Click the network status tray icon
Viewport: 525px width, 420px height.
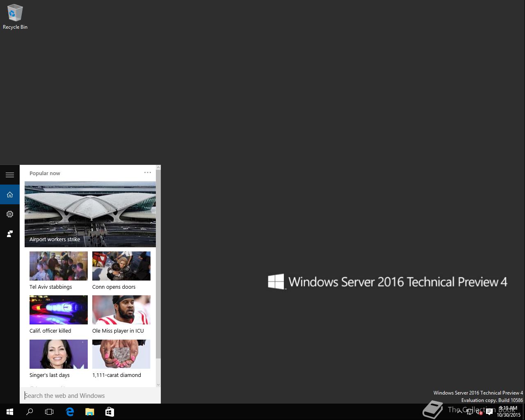coord(469,412)
